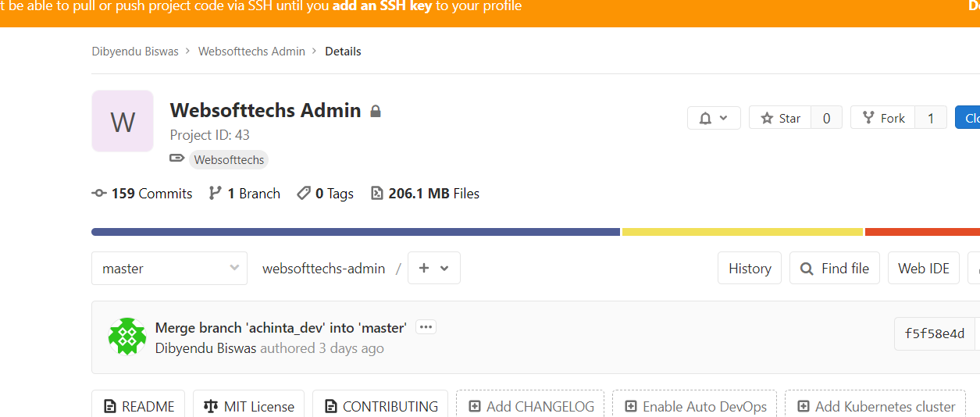Open the project avatar W icon

(x=123, y=121)
